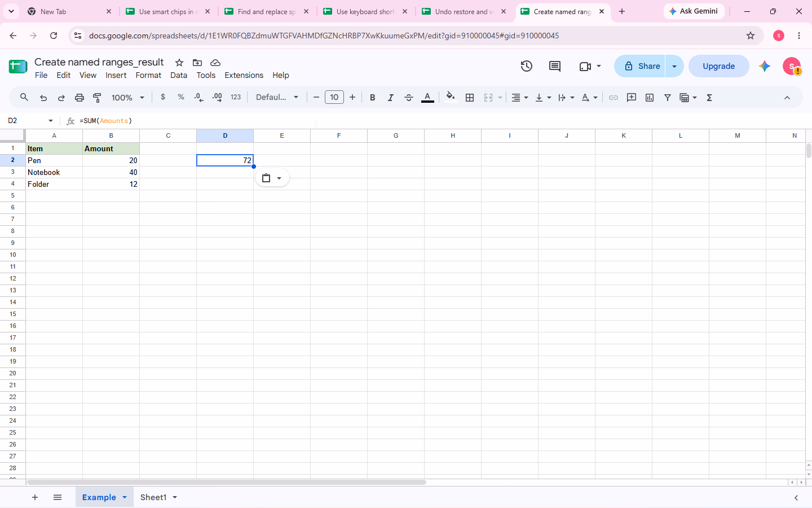Activate the paint format tool

(x=97, y=98)
